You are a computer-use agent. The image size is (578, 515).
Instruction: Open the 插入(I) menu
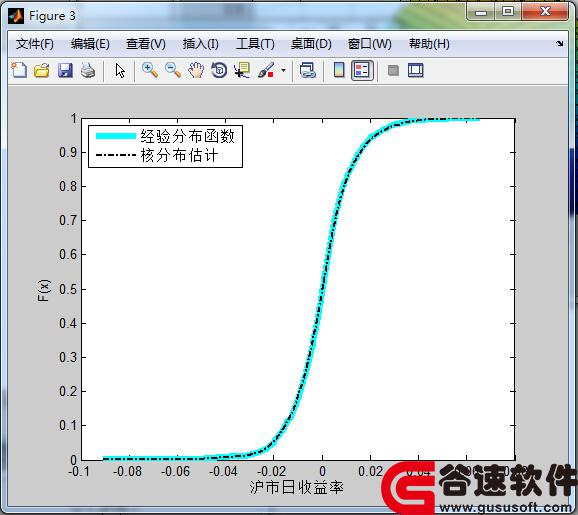point(201,44)
